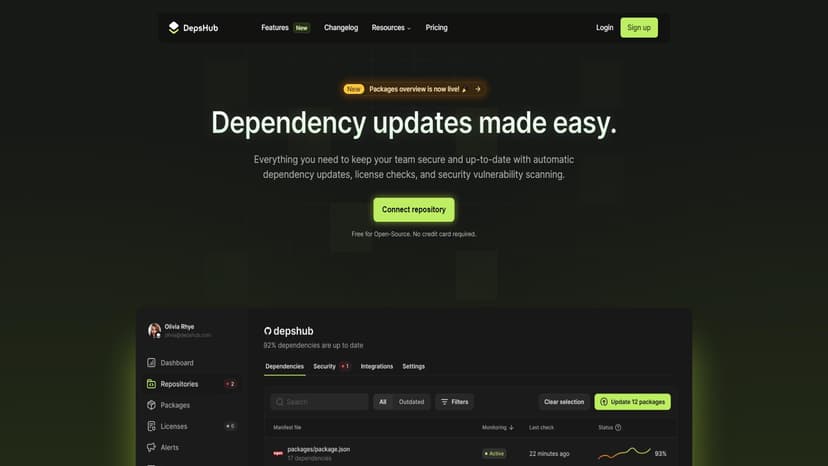Image resolution: width=828 pixels, height=466 pixels.
Task: Click the count badge beside Licenses
Action: [x=230, y=426]
